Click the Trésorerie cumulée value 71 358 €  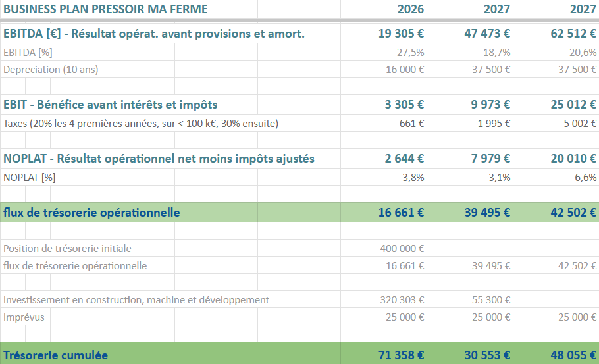[402, 355]
